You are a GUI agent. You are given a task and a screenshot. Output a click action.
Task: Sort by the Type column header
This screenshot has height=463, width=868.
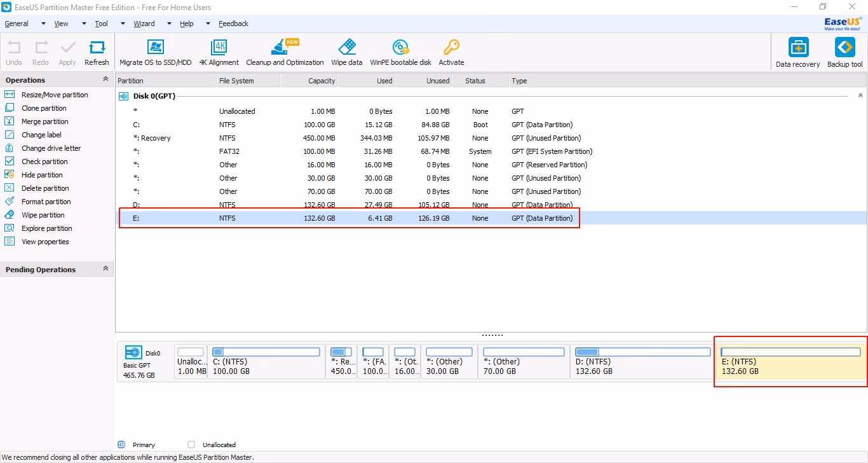tap(688, 81)
